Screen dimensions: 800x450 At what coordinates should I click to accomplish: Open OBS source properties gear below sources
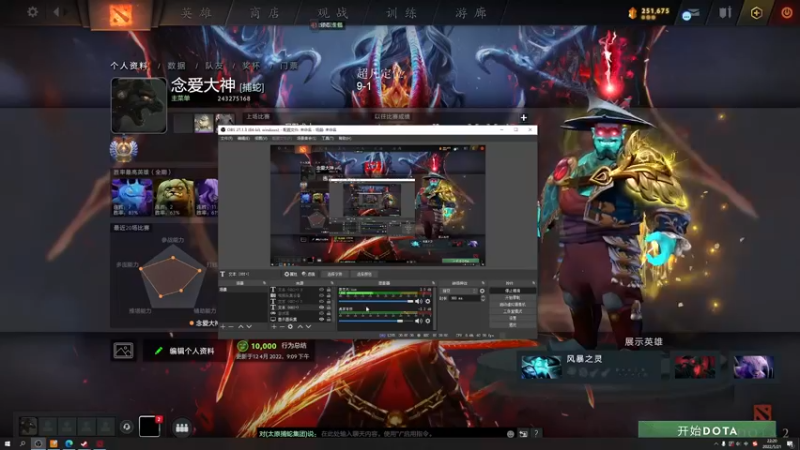(x=290, y=327)
